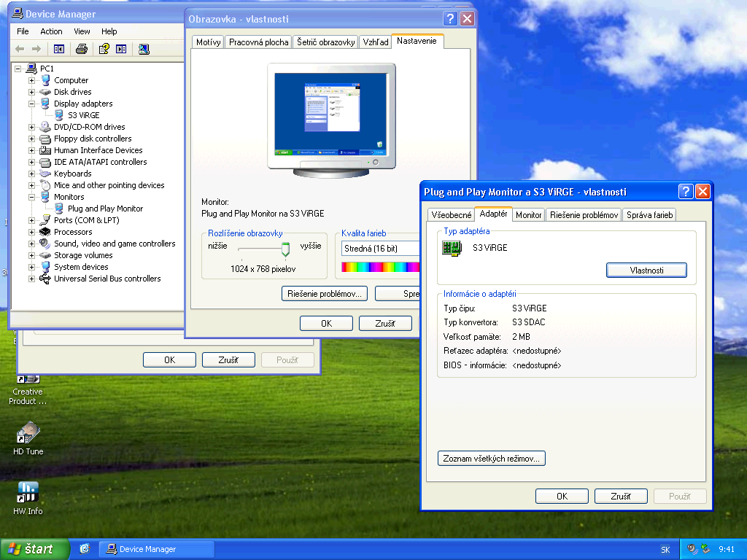Select the Plug and Play Monitor device icon
Viewport: 747px width, 560px height.
click(59, 209)
